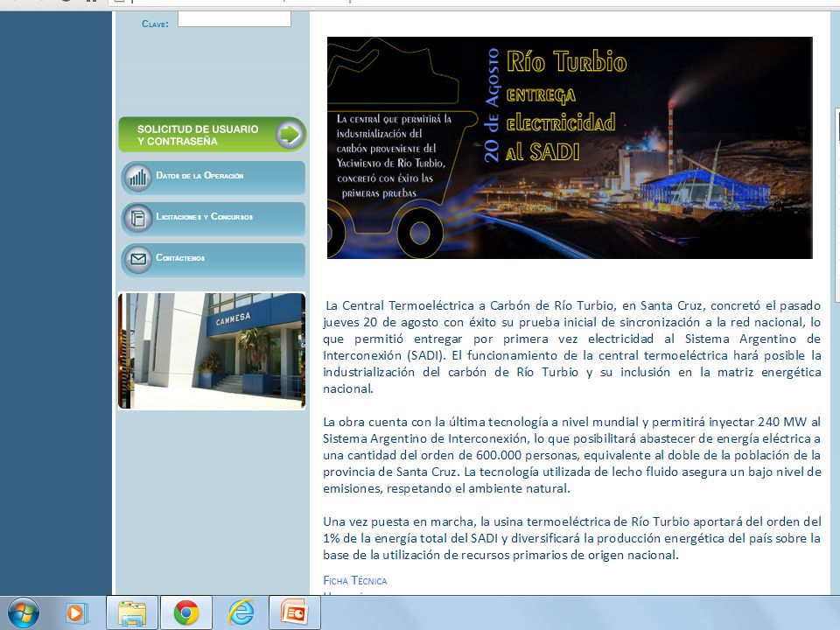840x630 pixels.
Task: Click the Clave password input field
Action: click(234, 20)
